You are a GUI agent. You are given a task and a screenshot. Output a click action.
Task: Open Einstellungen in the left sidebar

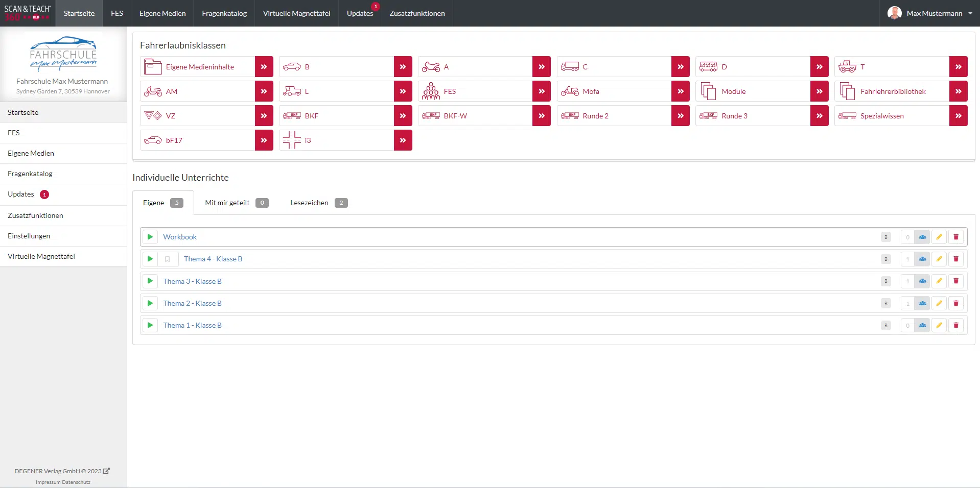[29, 236]
